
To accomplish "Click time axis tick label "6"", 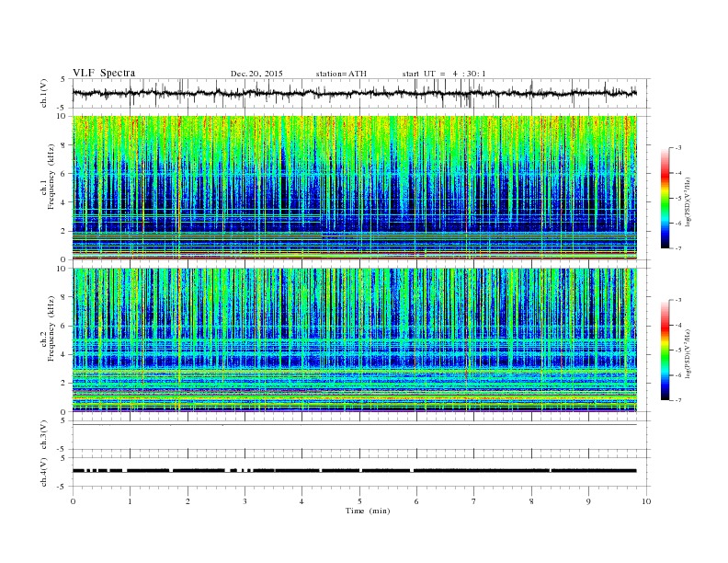I will pos(417,501).
